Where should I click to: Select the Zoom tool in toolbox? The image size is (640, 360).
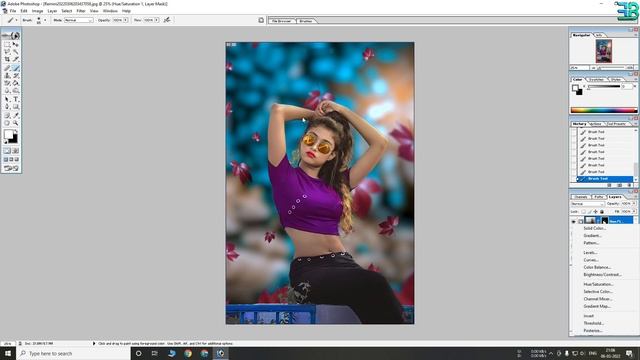click(16, 123)
